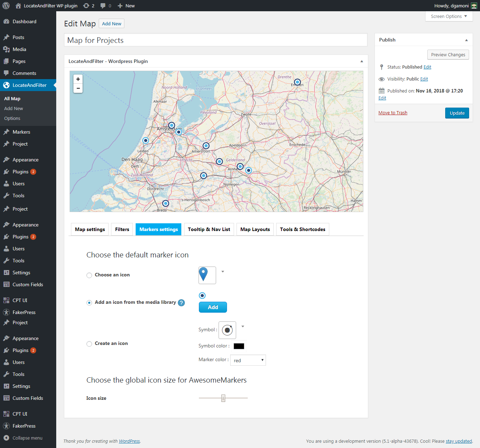Select the 'Create an icon' radio option
This screenshot has height=448, width=480.
pyautogui.click(x=89, y=344)
